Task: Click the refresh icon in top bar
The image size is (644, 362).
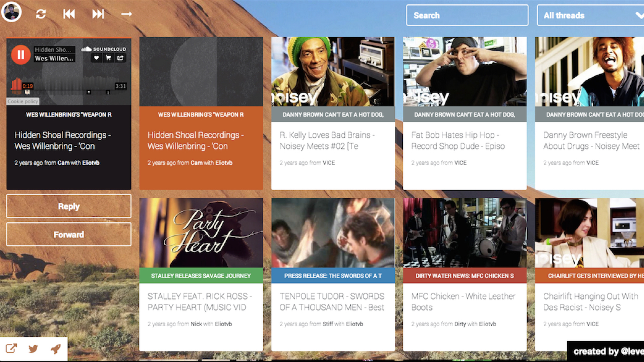Action: [41, 14]
